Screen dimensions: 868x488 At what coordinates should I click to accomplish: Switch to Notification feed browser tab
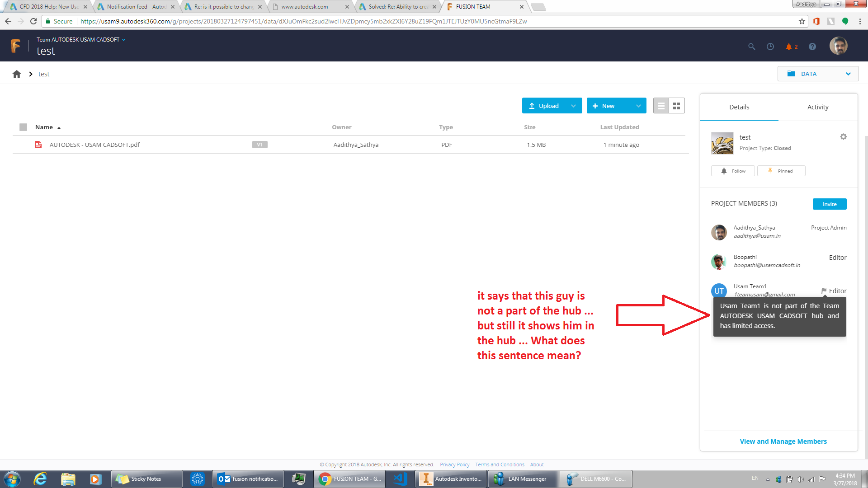pos(136,7)
